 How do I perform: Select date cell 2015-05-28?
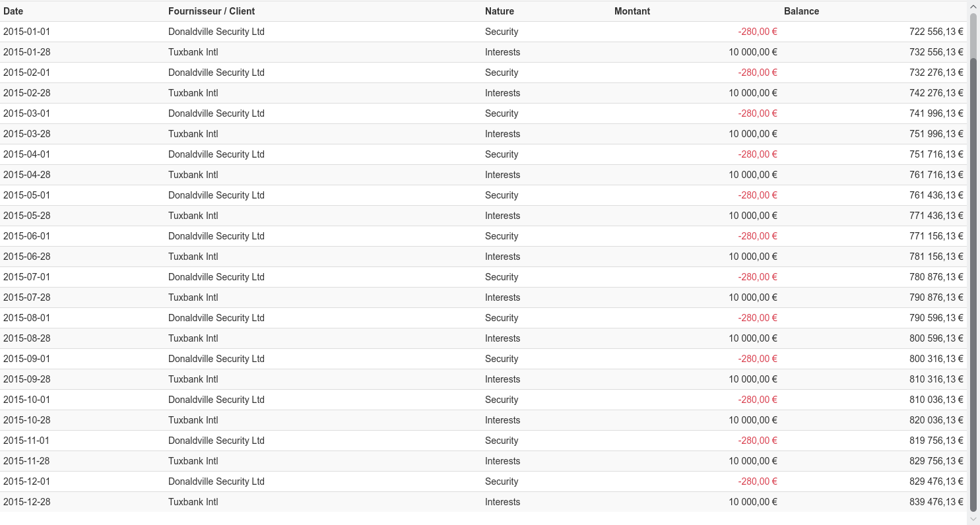[26, 216]
